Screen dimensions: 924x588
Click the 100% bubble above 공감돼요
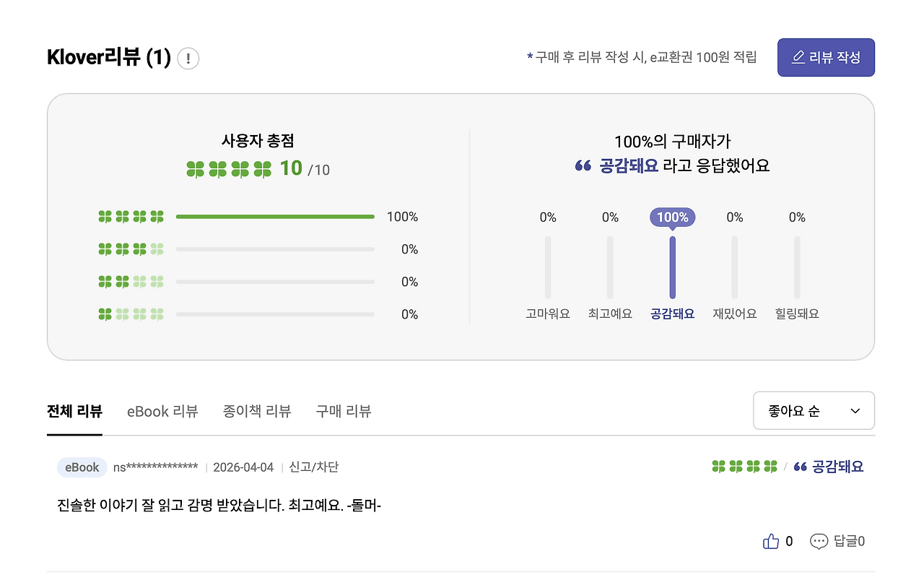click(672, 217)
